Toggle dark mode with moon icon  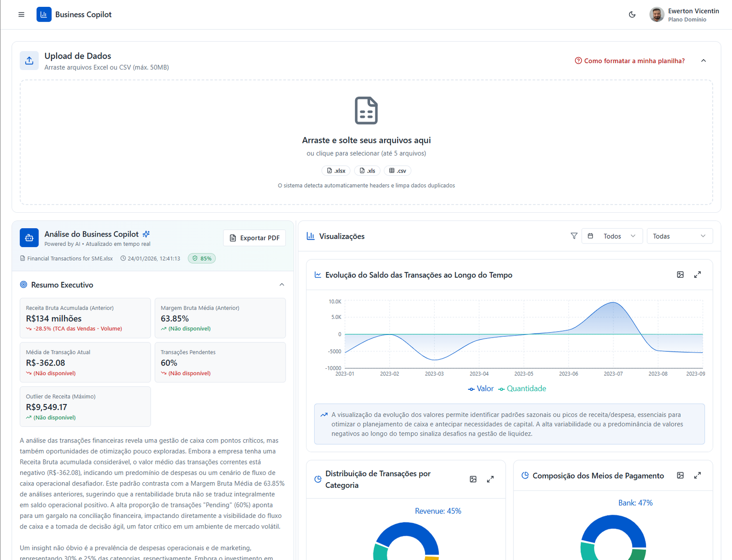click(632, 15)
